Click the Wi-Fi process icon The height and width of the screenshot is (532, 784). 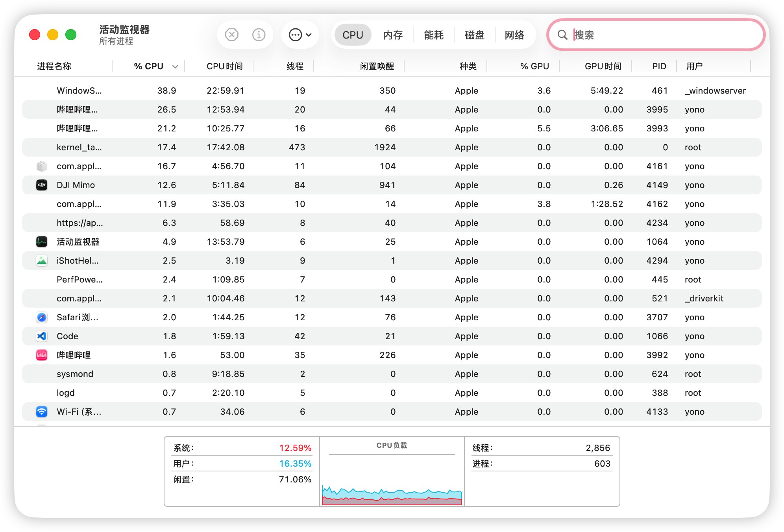click(x=42, y=412)
